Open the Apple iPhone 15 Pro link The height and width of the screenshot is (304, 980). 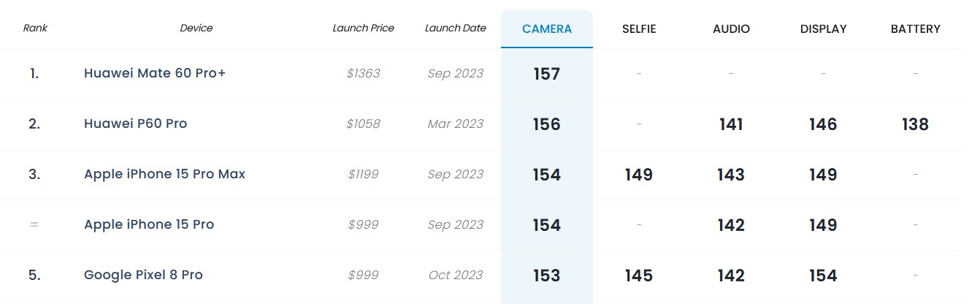(149, 224)
